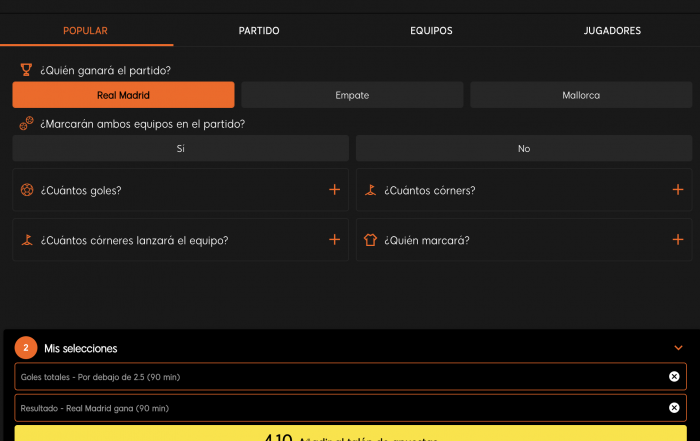
Task: Choose Empate as match result
Action: (352, 95)
